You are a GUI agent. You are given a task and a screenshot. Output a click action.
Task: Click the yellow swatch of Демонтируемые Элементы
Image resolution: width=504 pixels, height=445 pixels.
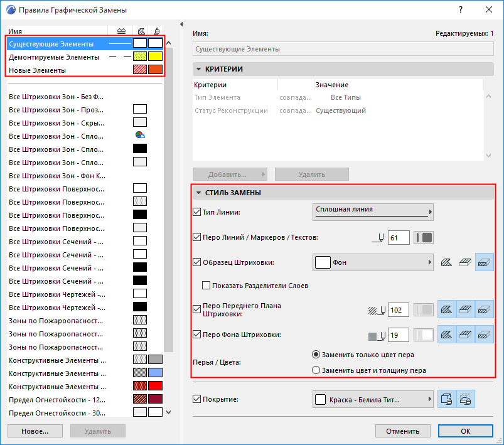point(155,56)
